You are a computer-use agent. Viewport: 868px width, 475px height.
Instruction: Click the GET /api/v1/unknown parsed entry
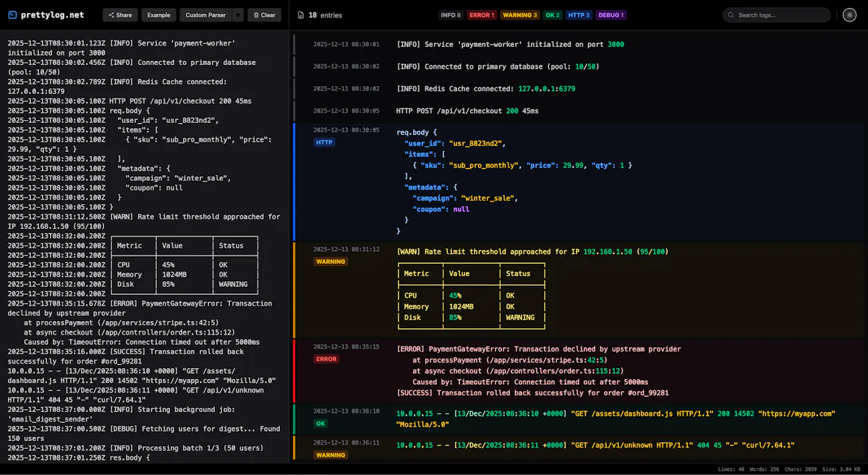[580, 449]
